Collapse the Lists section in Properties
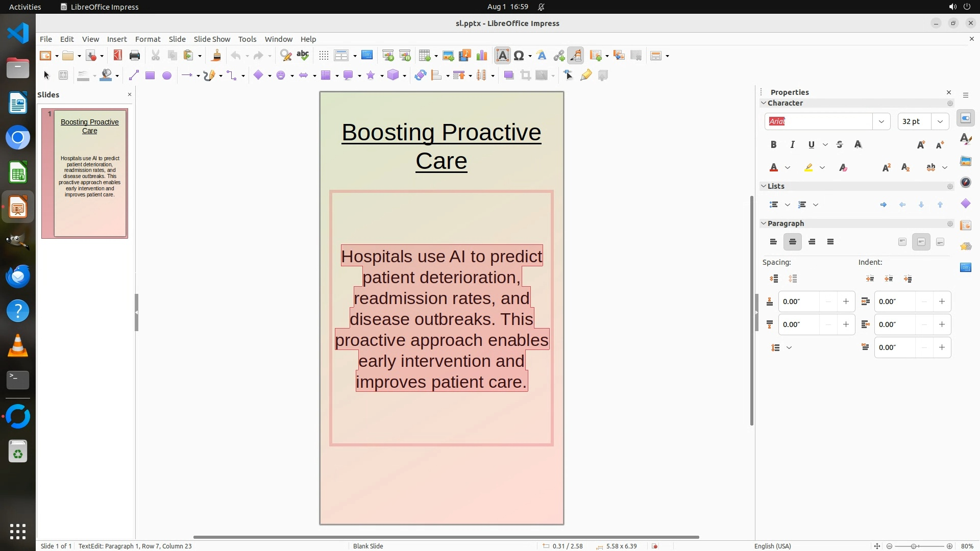 pos(764,186)
